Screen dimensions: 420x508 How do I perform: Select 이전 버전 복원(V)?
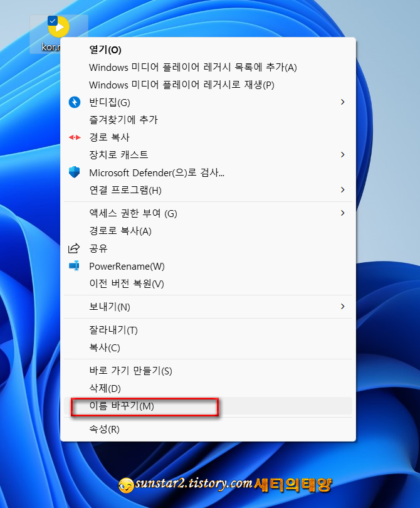pos(208,283)
